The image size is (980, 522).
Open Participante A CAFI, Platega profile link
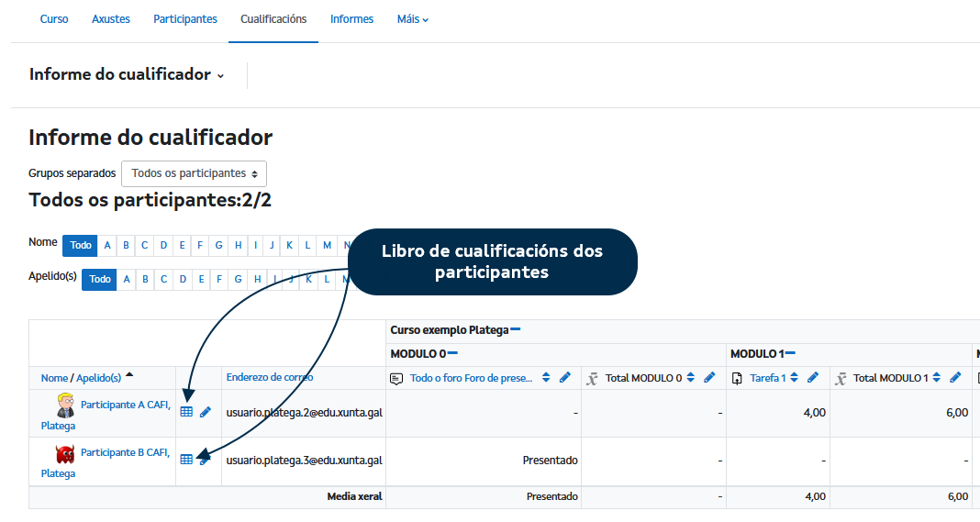(106, 415)
